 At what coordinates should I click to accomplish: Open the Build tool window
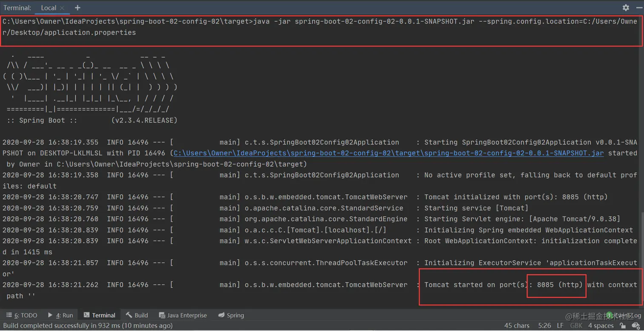(x=137, y=315)
